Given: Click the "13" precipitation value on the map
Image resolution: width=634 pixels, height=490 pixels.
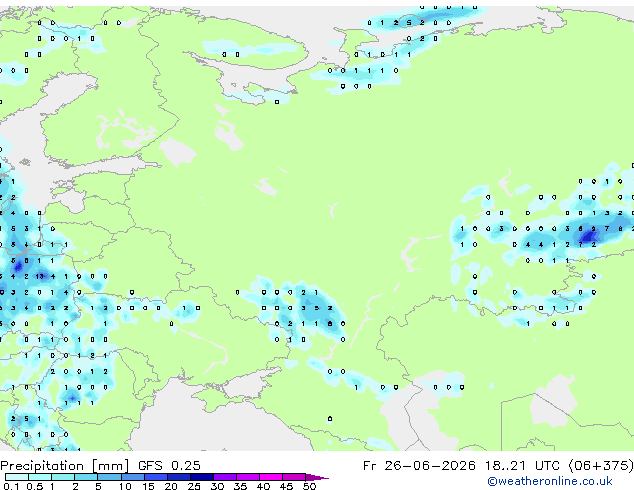Looking at the screenshot, I should click(39, 277).
